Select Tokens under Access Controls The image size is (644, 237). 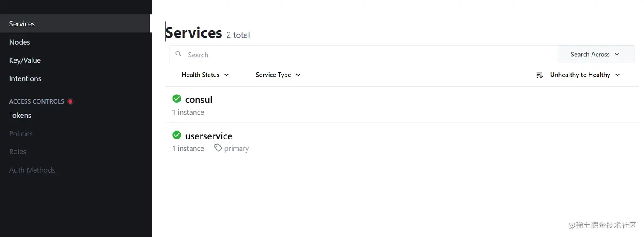point(20,115)
